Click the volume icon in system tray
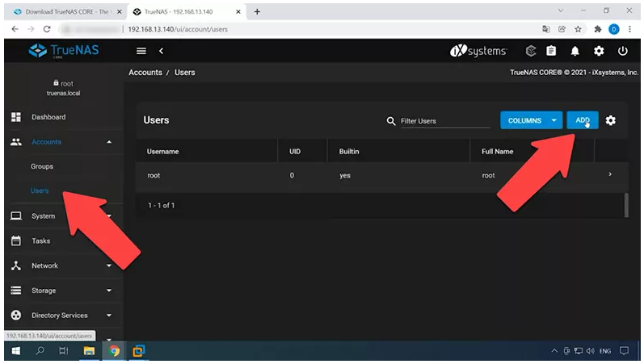This screenshot has width=644, height=364. tap(590, 351)
